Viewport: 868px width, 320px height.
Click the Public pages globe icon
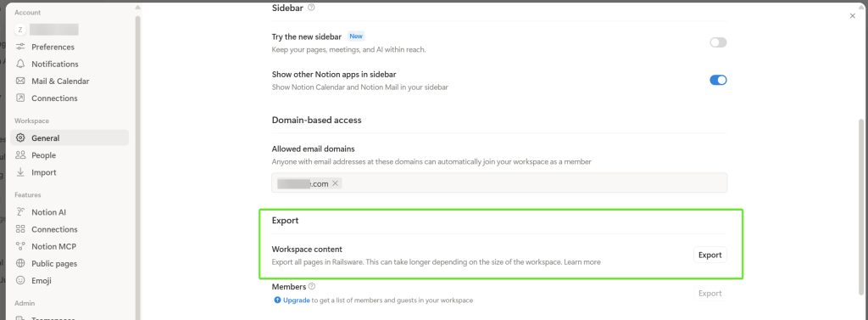click(20, 263)
